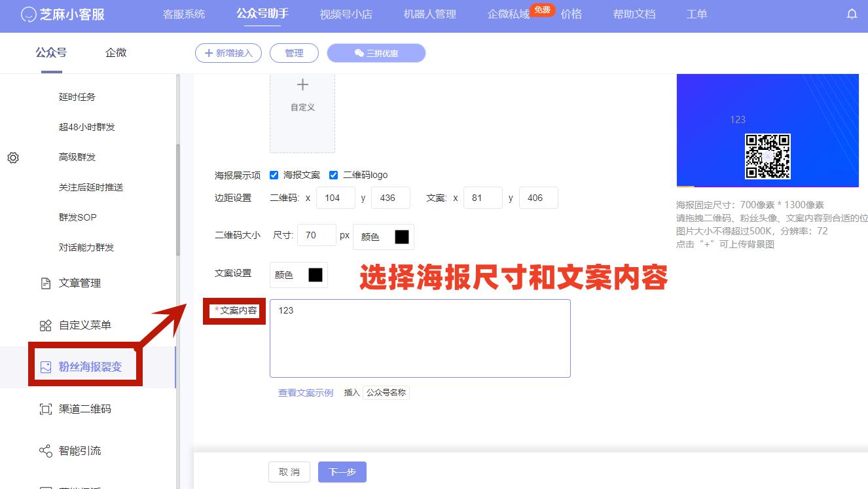
Task: Select the 自定义菜单 grid icon
Action: 45,325
